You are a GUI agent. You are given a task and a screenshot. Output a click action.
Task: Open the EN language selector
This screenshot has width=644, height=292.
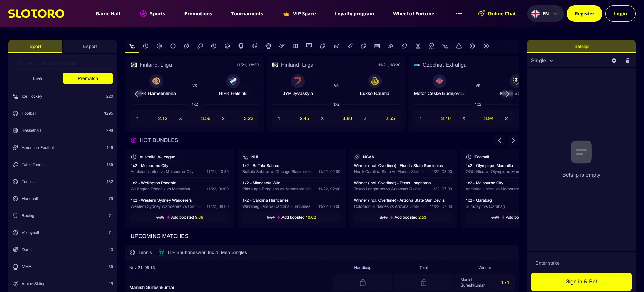pos(545,14)
